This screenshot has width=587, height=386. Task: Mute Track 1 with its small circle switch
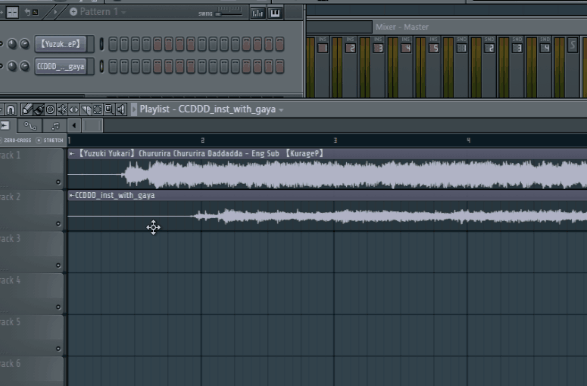click(58, 182)
